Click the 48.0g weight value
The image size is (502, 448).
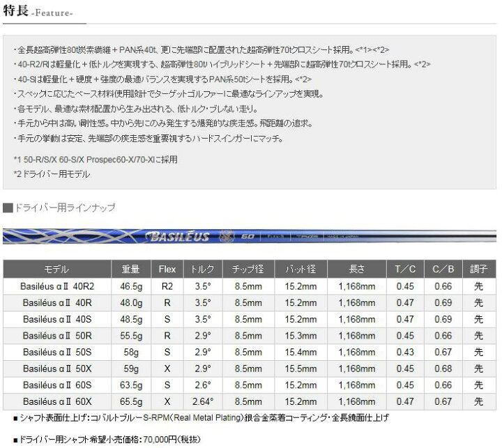tap(131, 302)
